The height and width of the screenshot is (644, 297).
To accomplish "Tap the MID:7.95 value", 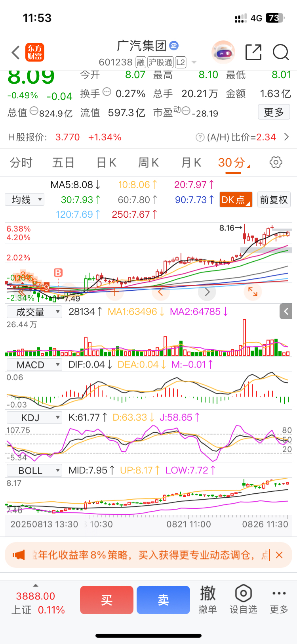I will point(91,470).
